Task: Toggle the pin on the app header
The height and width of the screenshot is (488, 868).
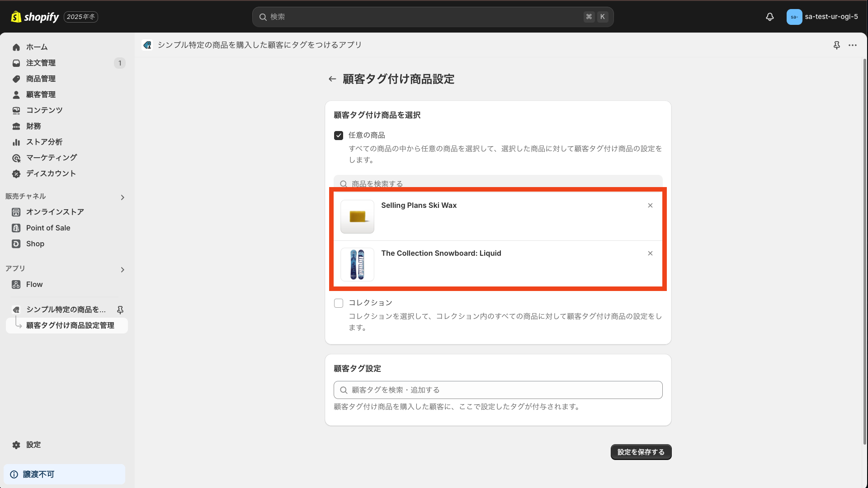Action: [x=837, y=45]
